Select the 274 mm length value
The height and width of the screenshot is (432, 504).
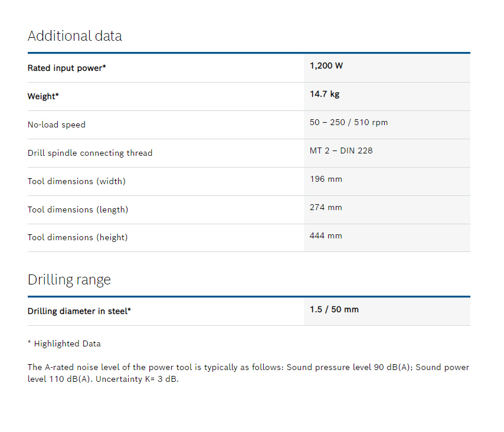325,207
